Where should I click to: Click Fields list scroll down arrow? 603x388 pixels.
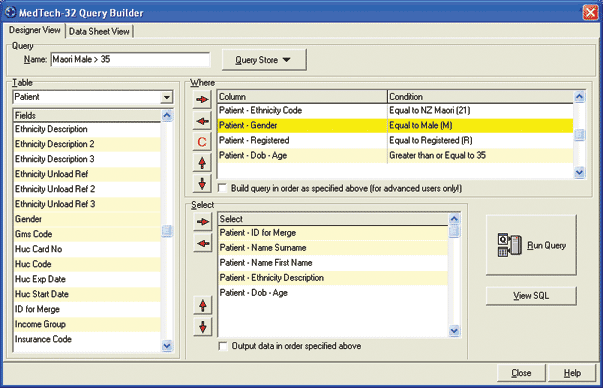(x=167, y=346)
